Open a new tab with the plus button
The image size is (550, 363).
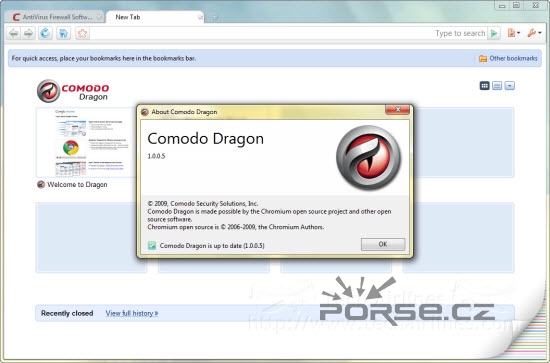215,17
